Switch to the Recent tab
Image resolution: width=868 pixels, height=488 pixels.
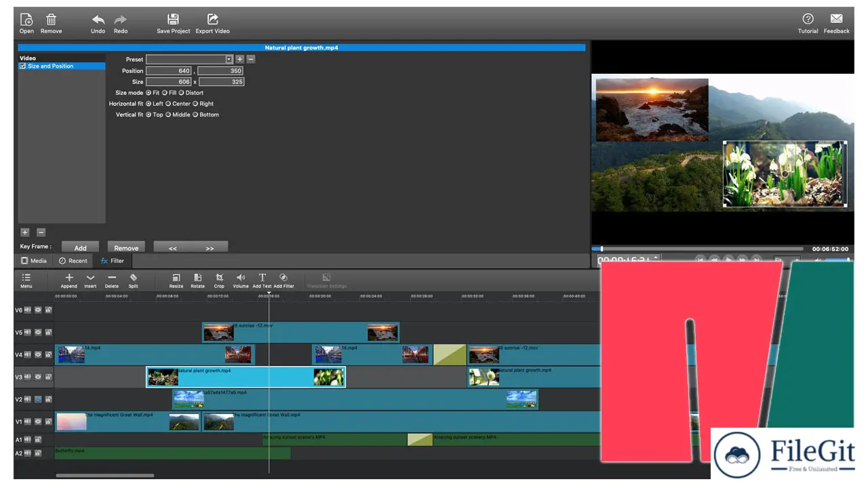click(73, 261)
